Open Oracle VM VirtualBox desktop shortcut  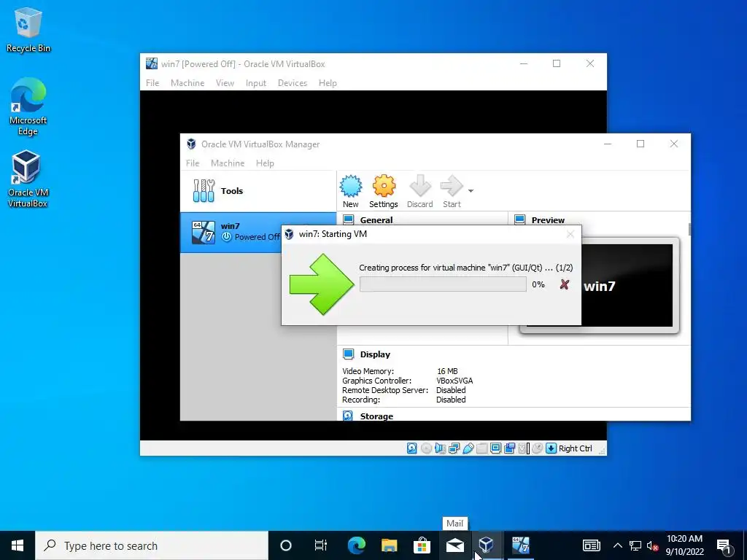(x=27, y=179)
